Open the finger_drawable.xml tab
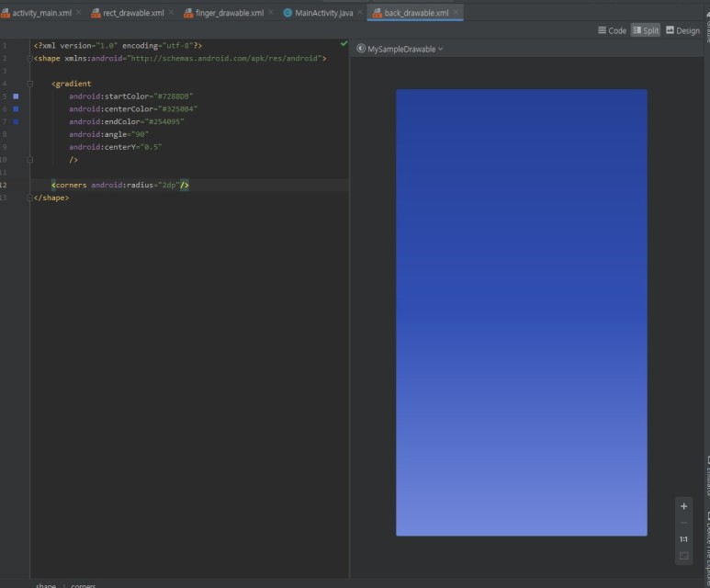 click(229, 13)
